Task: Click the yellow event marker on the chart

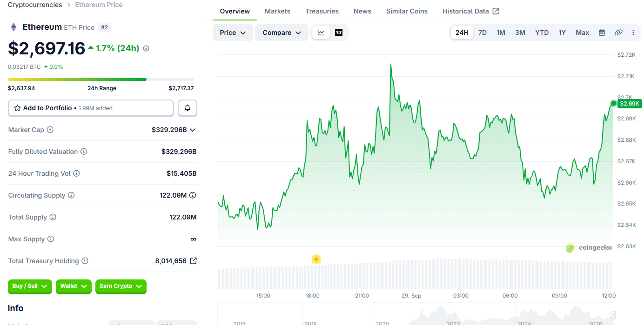Action: 316,259
